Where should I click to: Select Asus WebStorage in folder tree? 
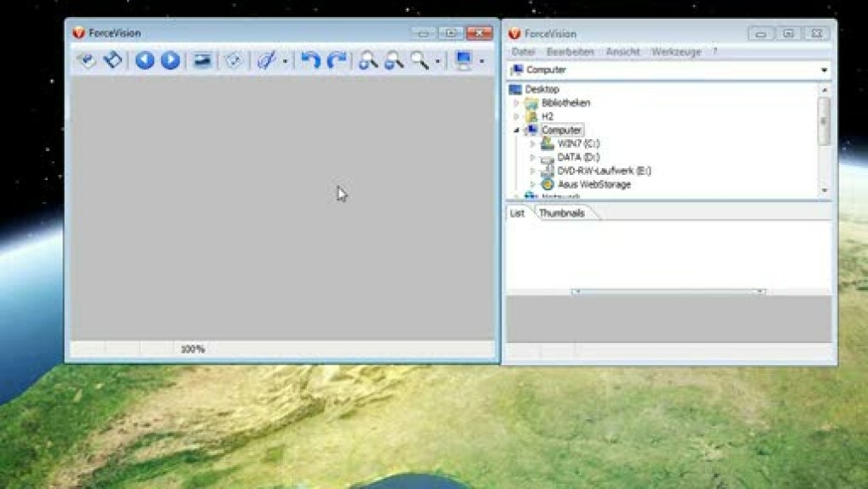point(593,184)
